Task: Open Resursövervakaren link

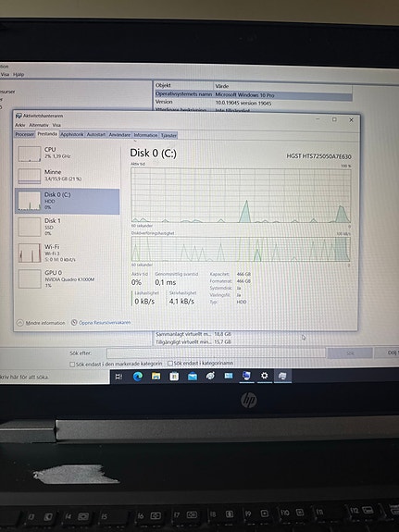Action: pos(101,323)
